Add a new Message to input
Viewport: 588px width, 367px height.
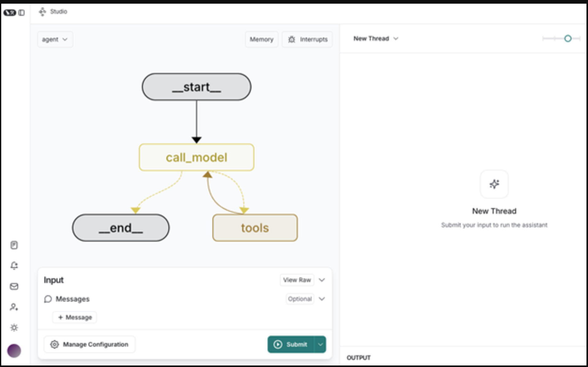tap(75, 317)
